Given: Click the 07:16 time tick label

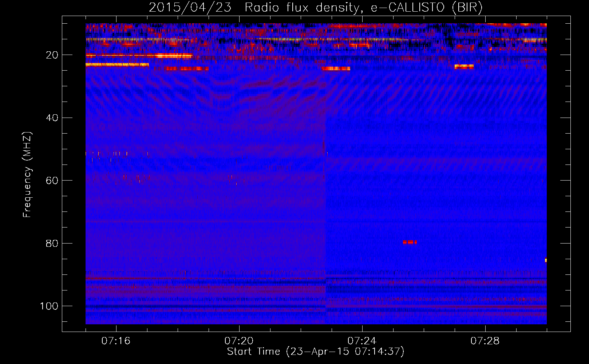Looking at the screenshot, I should (116, 341).
